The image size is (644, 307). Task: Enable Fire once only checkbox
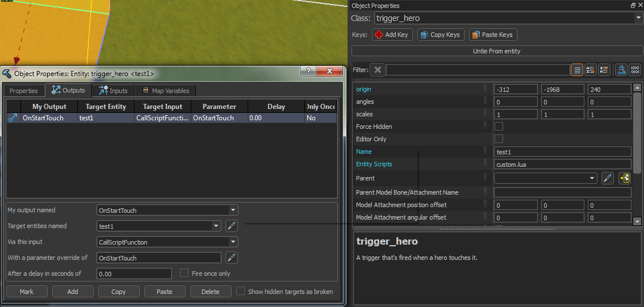(184, 273)
